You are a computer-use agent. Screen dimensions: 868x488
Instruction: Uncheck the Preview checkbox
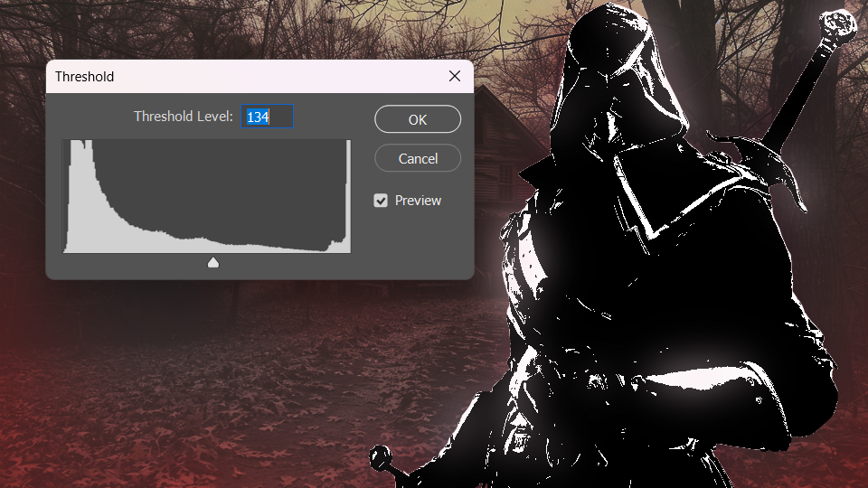pos(381,201)
